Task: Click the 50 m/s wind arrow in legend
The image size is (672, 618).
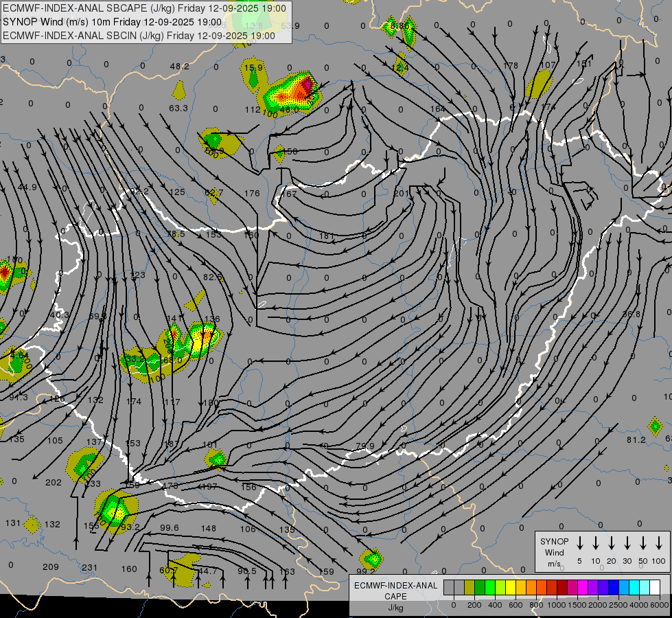Action: click(643, 543)
